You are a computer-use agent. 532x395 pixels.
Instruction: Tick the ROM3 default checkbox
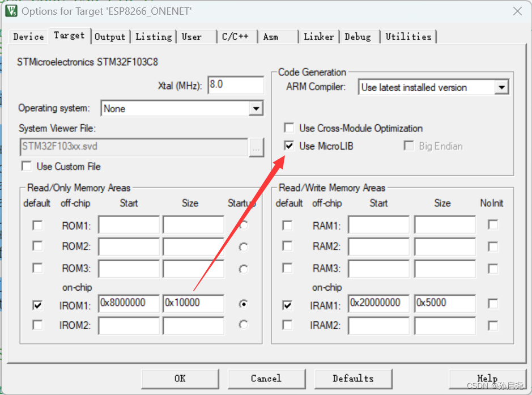point(37,268)
